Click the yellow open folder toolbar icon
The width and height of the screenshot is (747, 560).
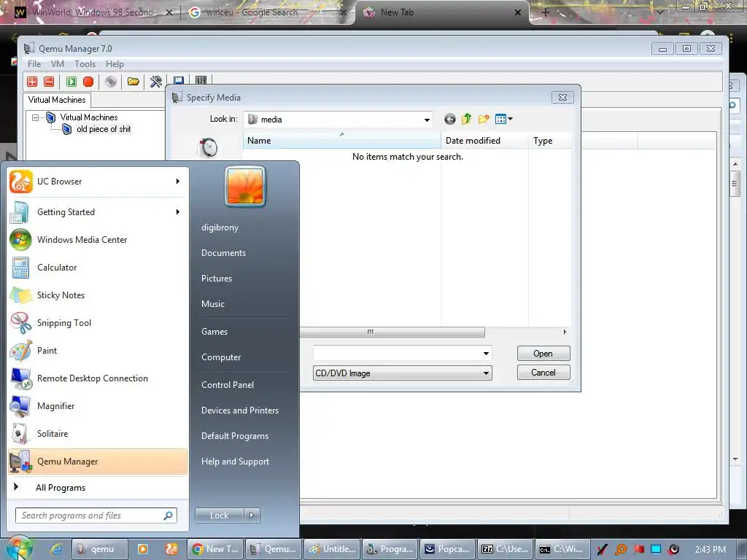[133, 82]
